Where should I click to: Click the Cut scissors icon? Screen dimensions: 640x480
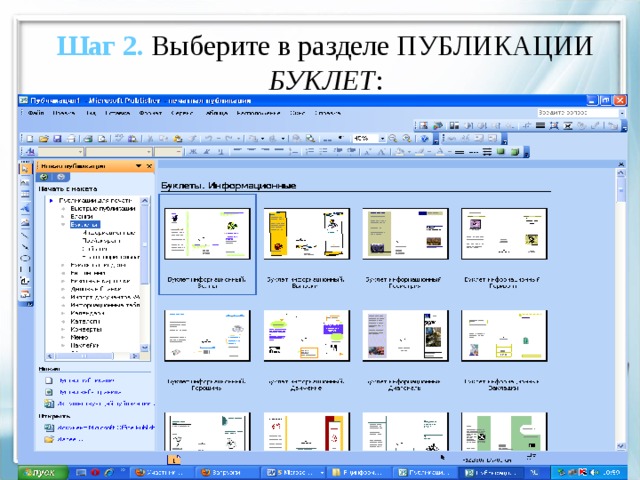coord(150,139)
